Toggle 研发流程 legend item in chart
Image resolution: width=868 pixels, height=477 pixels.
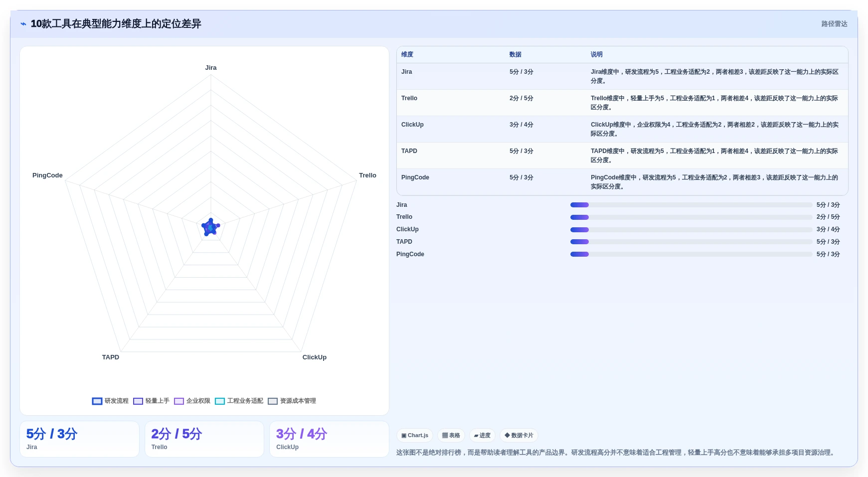coord(110,401)
